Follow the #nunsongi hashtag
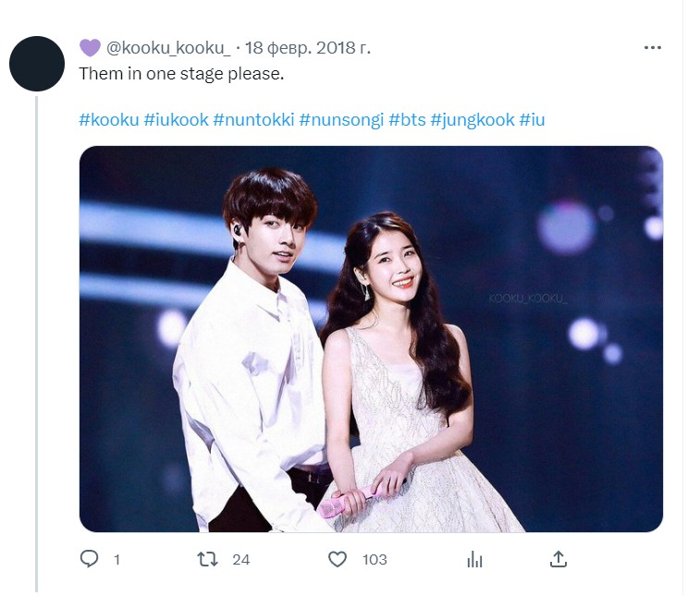Image resolution: width=700 pixels, height=596 pixels. 341,119
